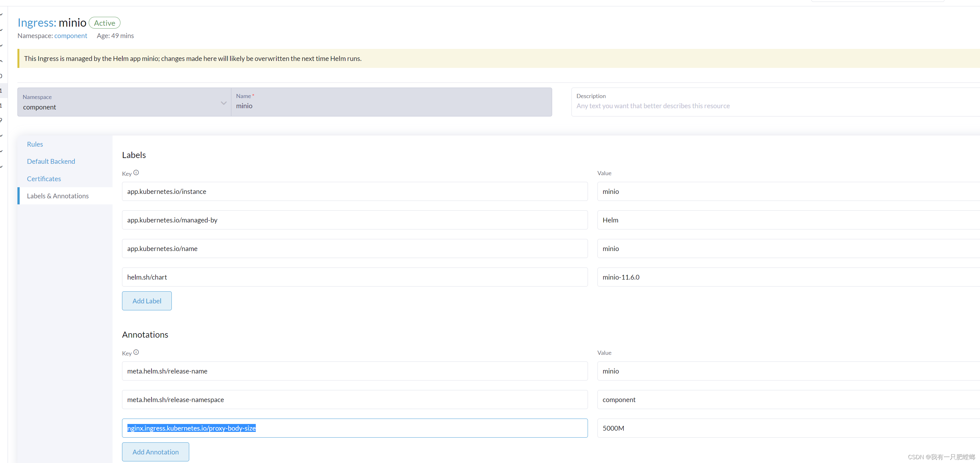Image resolution: width=980 pixels, height=463 pixels.
Task: Click the meta.helm.sh/release-name annotation key field
Action: tap(355, 371)
